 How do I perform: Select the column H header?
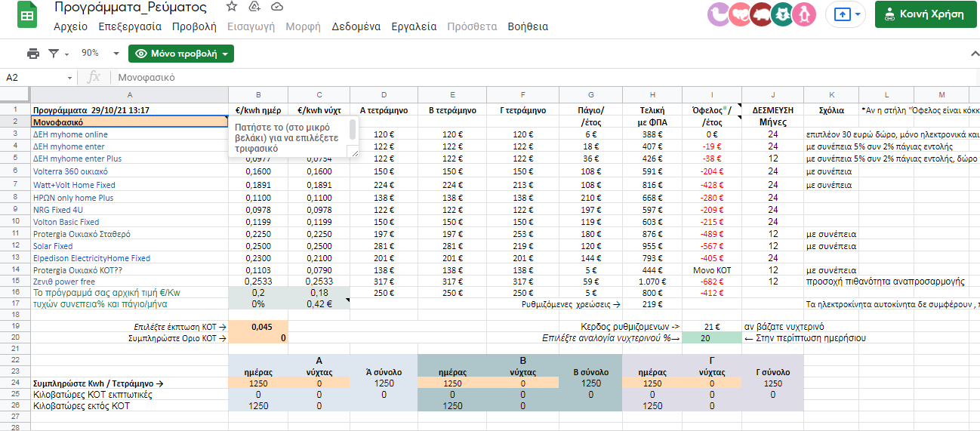point(652,94)
